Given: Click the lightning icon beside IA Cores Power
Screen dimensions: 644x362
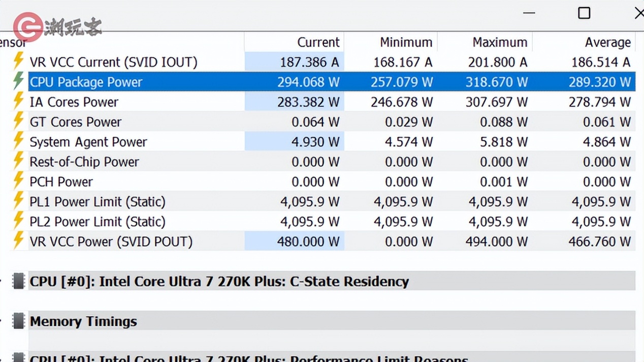Looking at the screenshot, I should pyautogui.click(x=18, y=101).
